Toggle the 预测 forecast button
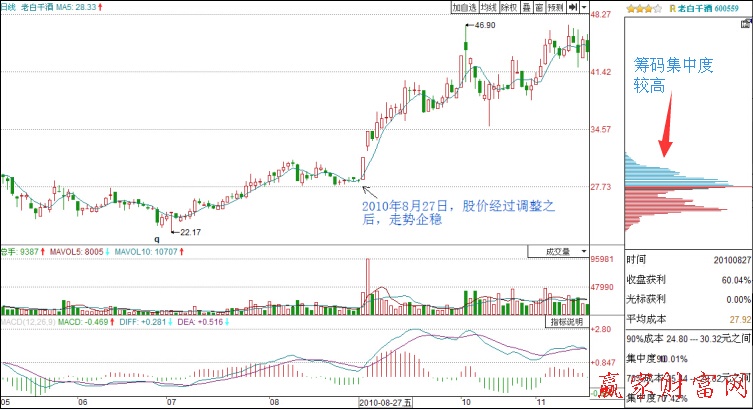This screenshot has width=753, height=410. coord(555,7)
